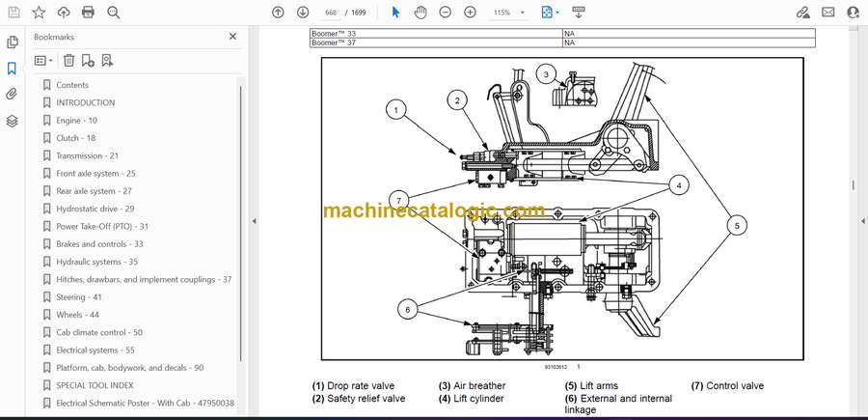The width and height of the screenshot is (868, 420).
Task: Add a new bookmark
Action: pos(88,60)
